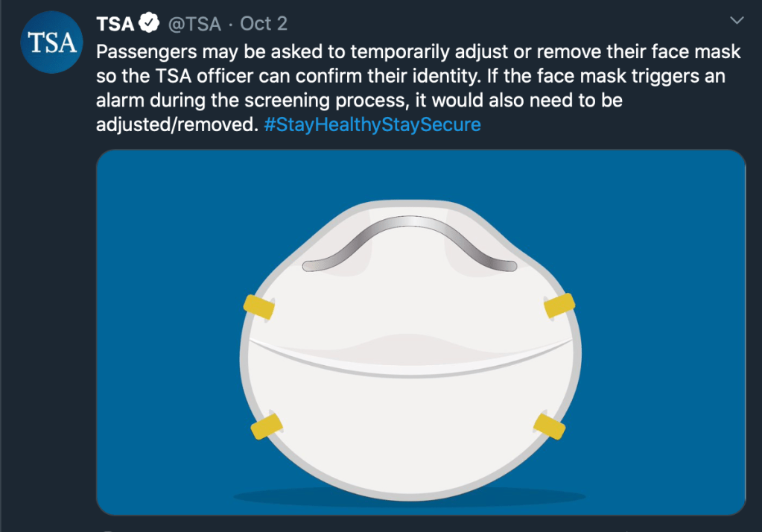Click 'adjusted/removed' text in tweet

point(177,125)
